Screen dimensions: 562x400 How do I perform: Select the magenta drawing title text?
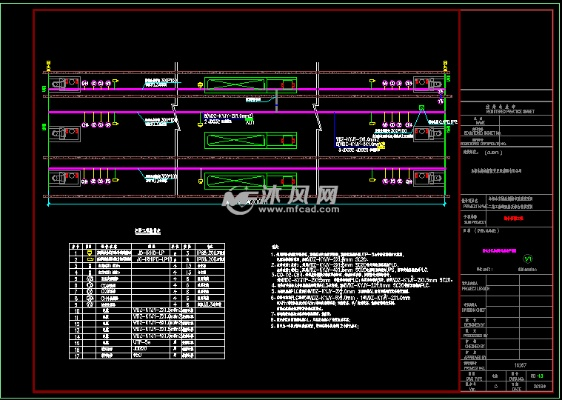point(499,251)
